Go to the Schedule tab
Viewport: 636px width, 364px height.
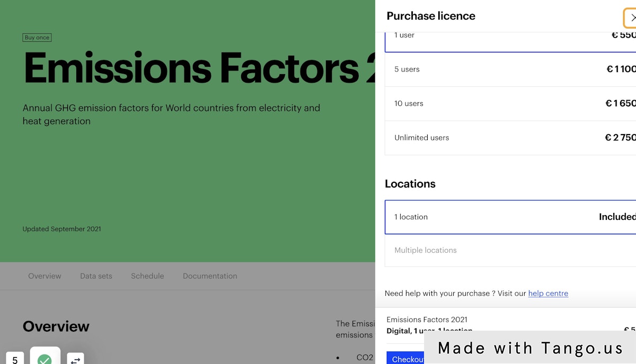coord(147,276)
